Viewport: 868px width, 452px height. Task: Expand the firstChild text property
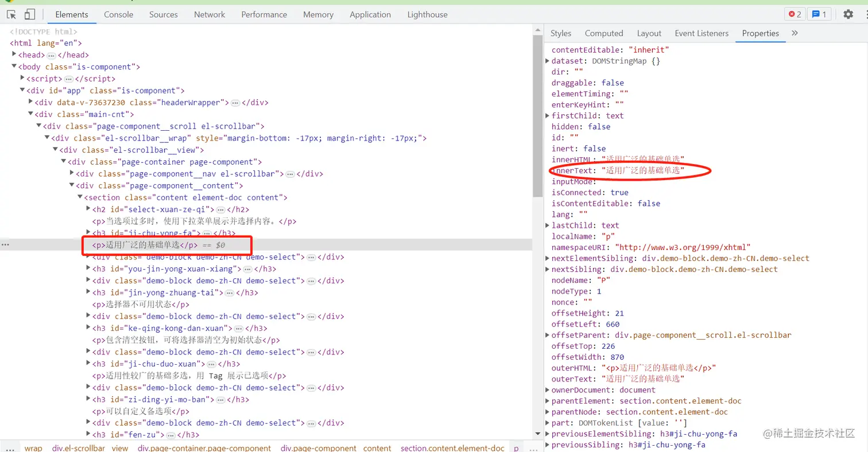[x=548, y=115]
